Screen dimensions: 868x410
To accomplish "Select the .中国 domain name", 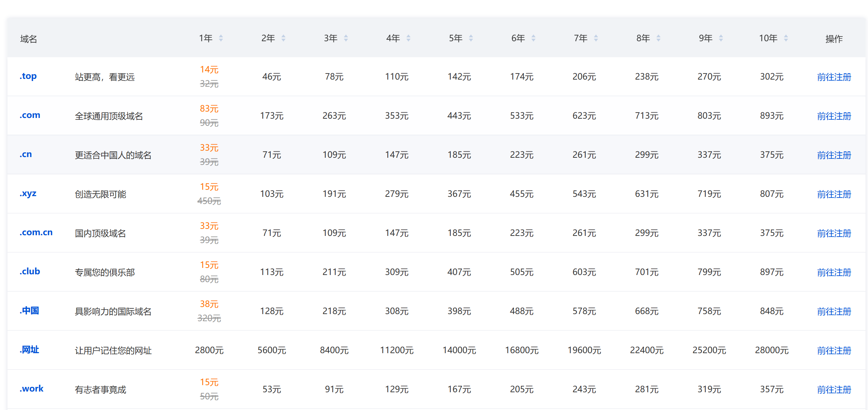I will (x=29, y=311).
